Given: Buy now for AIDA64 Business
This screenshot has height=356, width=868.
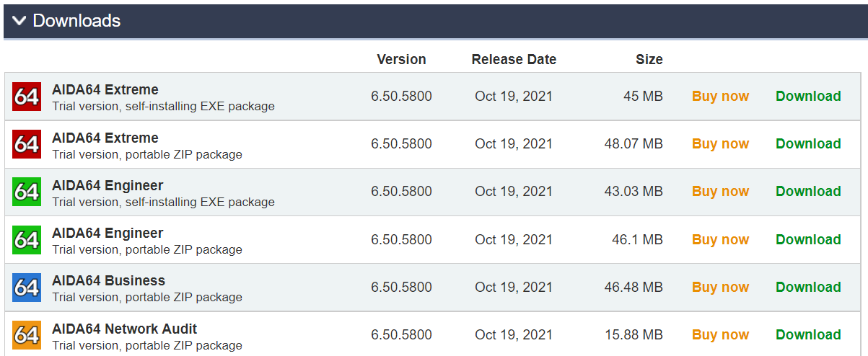Looking at the screenshot, I should click(x=720, y=287).
